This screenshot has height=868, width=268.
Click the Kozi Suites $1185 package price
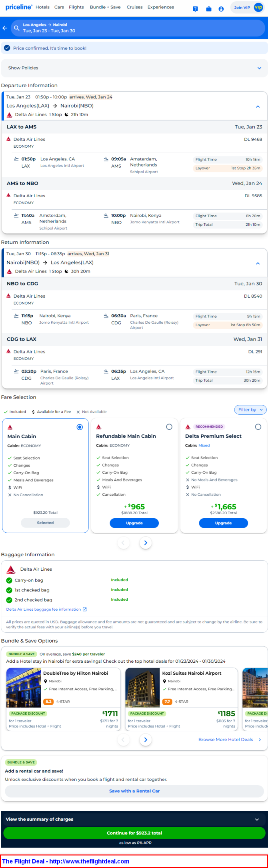point(226,714)
